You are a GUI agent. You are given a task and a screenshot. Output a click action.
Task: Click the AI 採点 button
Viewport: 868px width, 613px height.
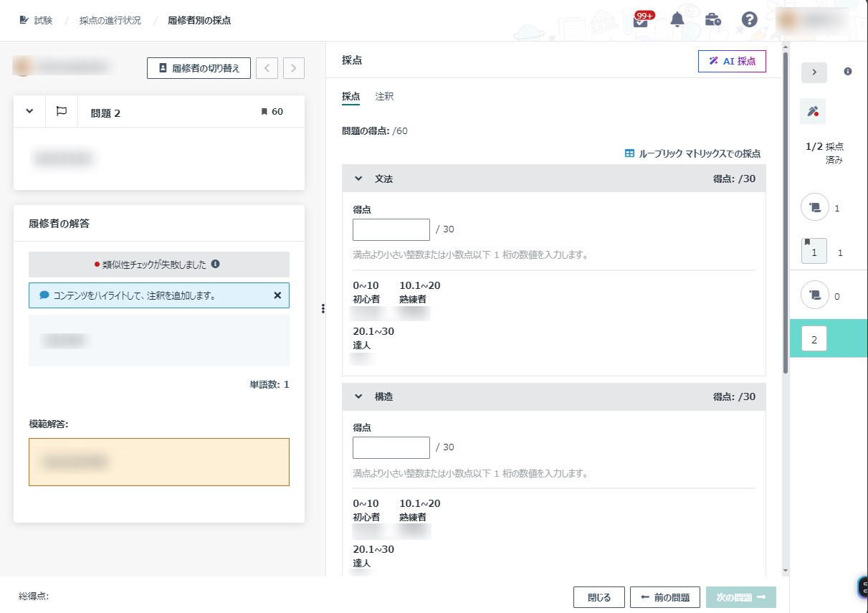click(732, 62)
